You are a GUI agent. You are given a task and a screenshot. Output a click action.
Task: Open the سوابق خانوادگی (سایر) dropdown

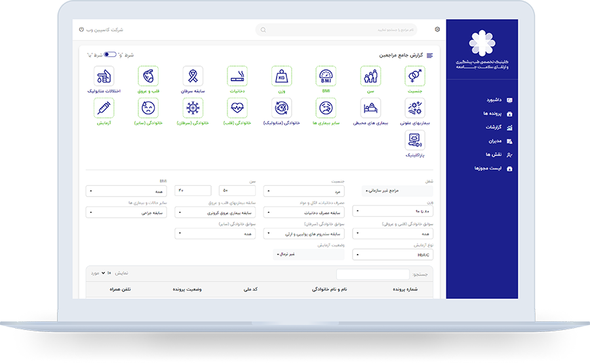(x=215, y=233)
